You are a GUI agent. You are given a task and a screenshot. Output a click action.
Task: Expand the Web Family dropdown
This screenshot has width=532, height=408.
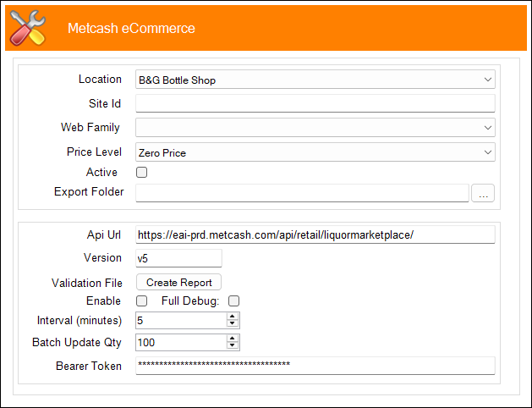point(315,128)
